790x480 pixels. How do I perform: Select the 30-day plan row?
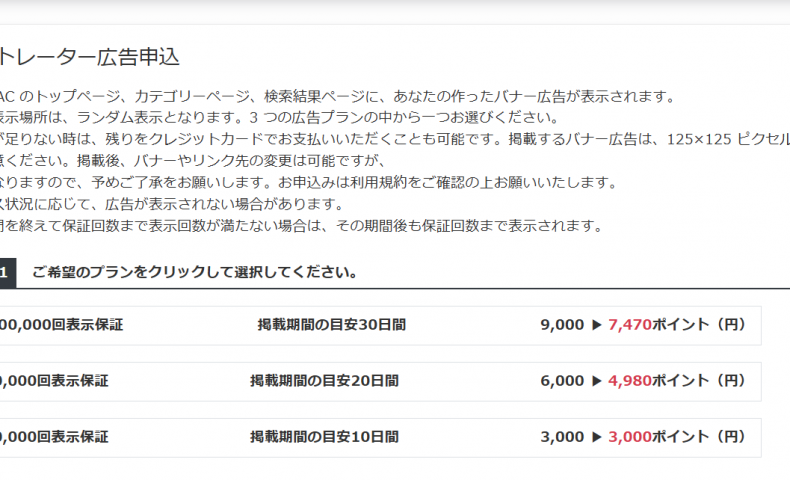[x=380, y=325]
